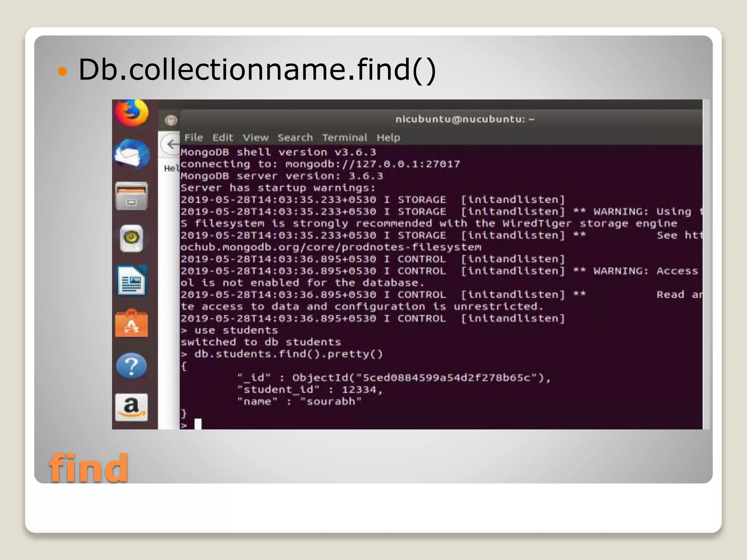
Task: Open the Help menu in Terminal
Action: click(x=388, y=137)
